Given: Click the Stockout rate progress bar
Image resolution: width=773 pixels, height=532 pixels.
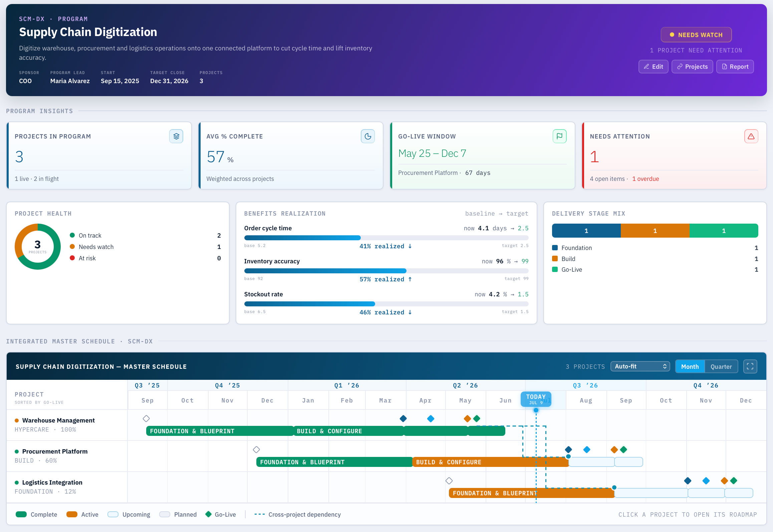Looking at the screenshot, I should point(386,304).
